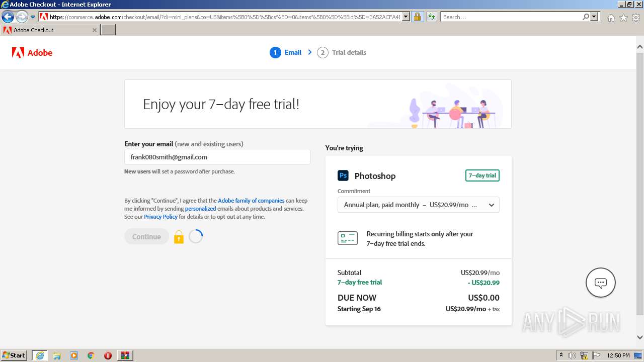644x362 pixels.
Task: Click page scrollbar up arrow
Action: [x=640, y=47]
